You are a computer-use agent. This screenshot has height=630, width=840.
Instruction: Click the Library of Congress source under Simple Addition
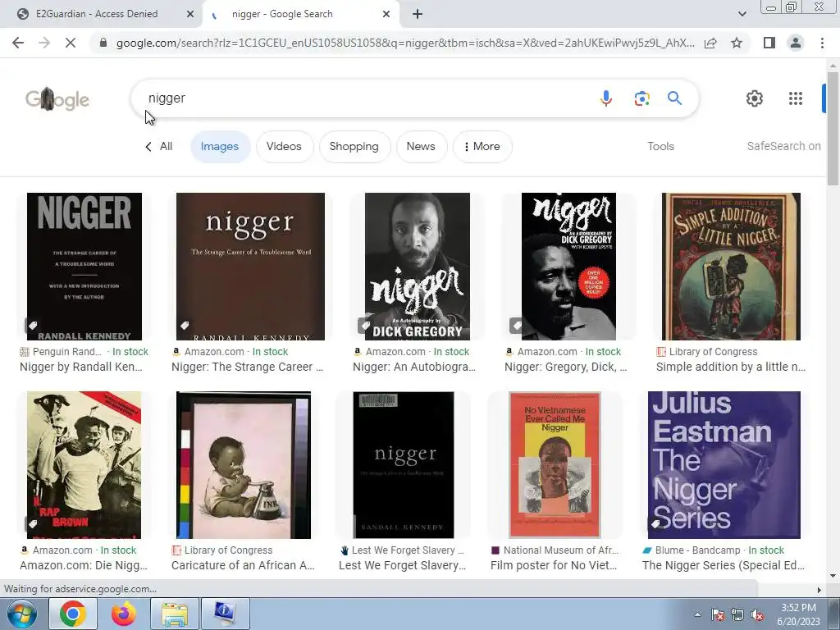[x=713, y=352]
